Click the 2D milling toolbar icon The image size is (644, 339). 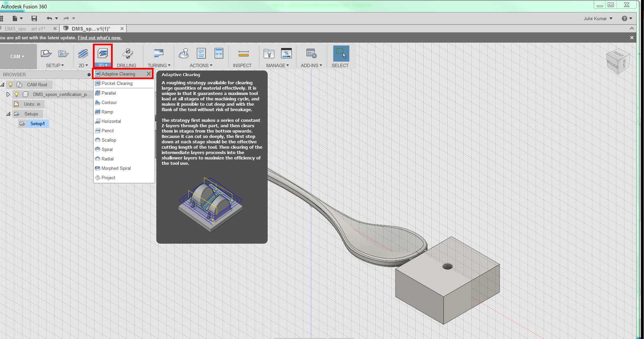pos(83,53)
